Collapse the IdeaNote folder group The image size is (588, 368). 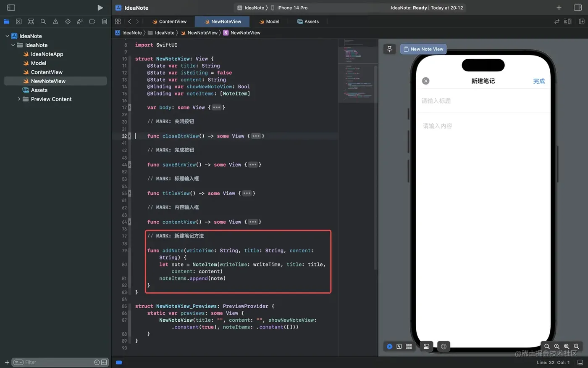13,45
